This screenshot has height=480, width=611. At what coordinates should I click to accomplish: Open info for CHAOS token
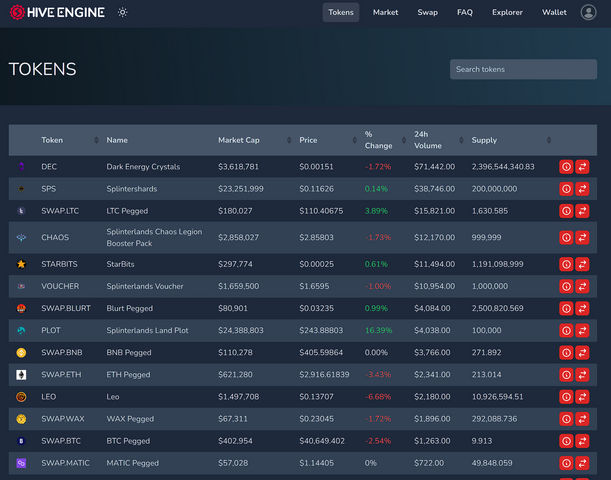566,238
